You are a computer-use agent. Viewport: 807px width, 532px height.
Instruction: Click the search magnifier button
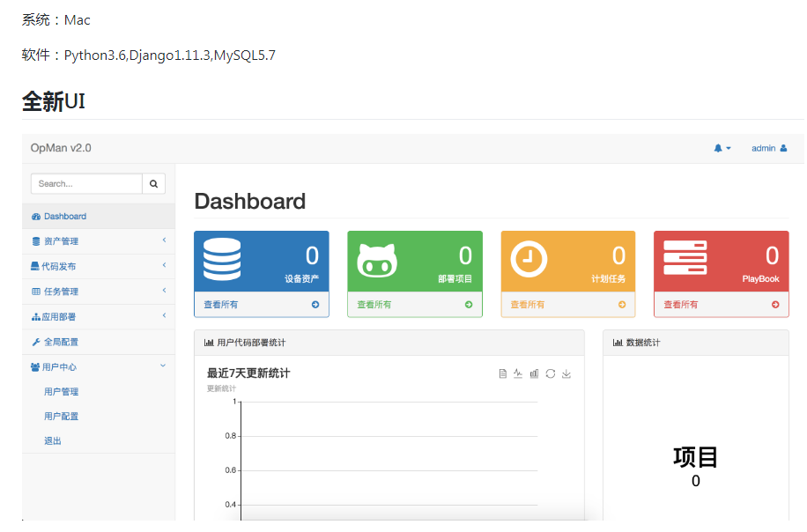pyautogui.click(x=153, y=183)
